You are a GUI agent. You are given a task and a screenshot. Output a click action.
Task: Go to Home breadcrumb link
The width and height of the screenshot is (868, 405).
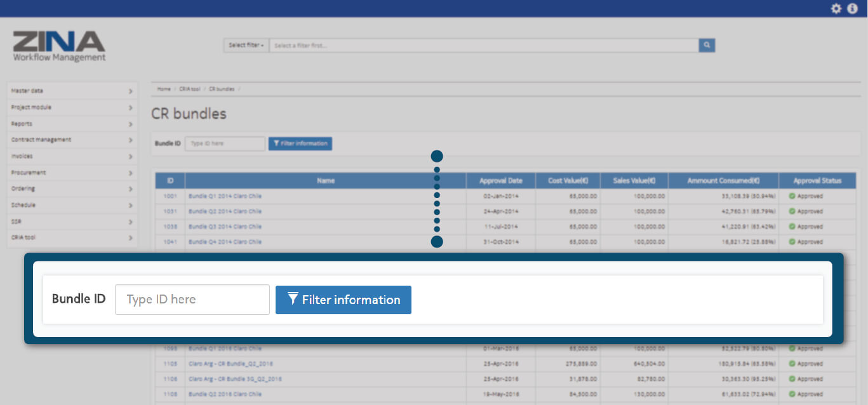(x=164, y=89)
